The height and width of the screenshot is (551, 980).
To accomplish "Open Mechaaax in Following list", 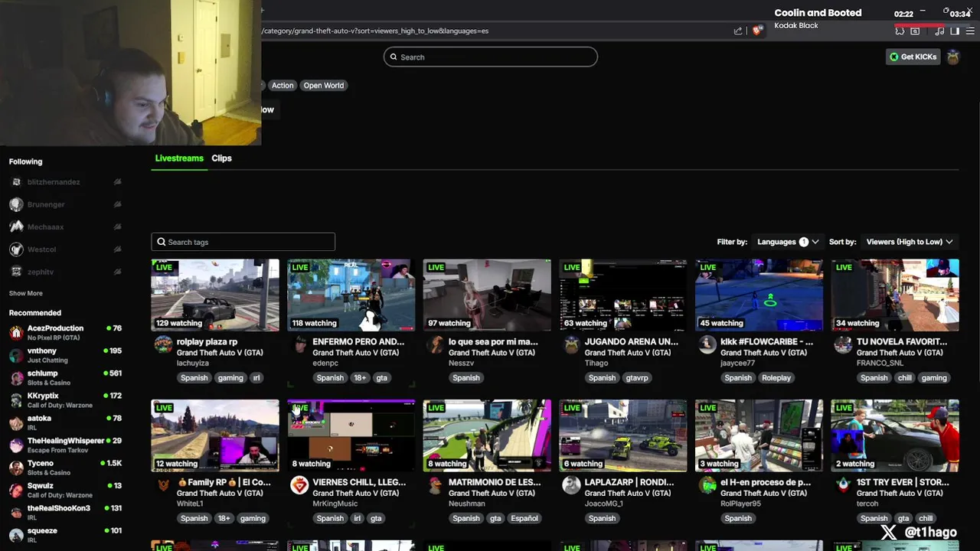I will pyautogui.click(x=65, y=227).
